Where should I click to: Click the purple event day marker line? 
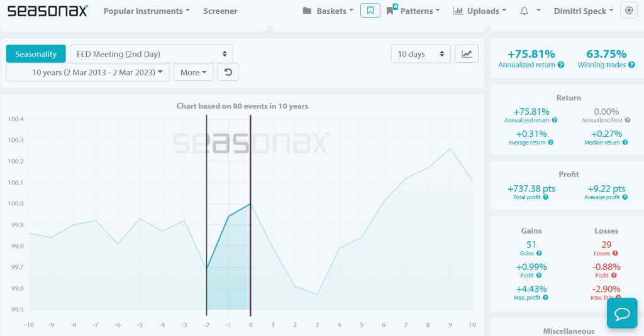pyautogui.click(x=250, y=215)
